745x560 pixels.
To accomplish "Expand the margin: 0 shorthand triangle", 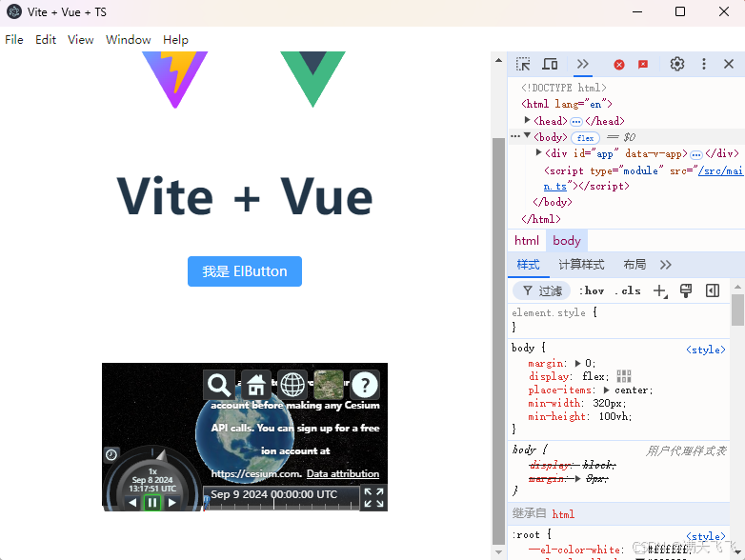I will (577, 364).
